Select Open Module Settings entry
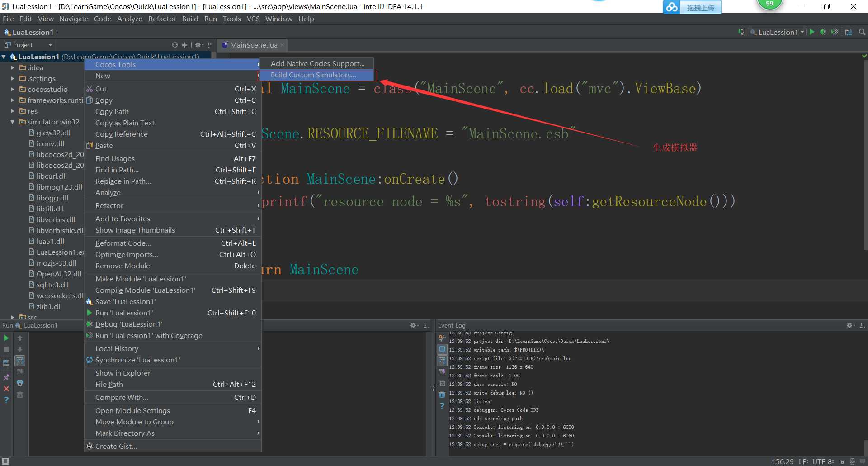The image size is (868, 466). 173,410
